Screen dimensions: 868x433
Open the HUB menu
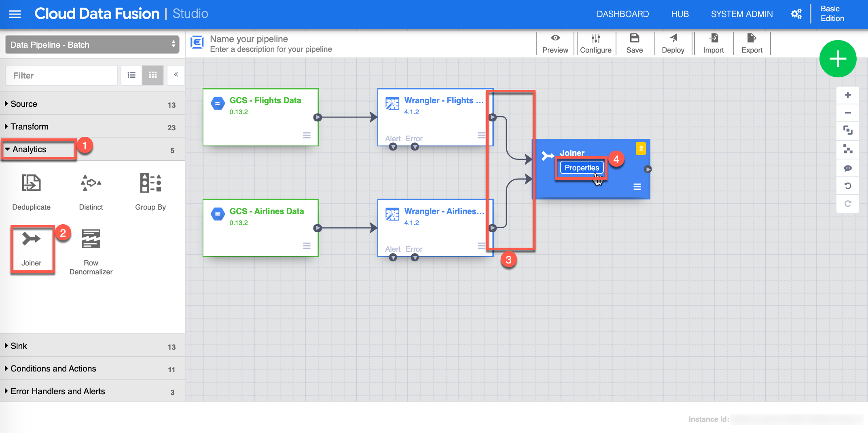tap(680, 14)
